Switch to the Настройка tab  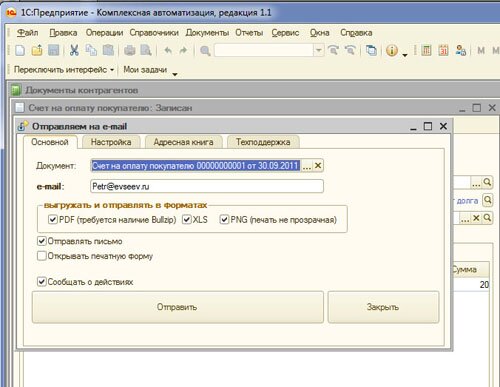tap(111, 142)
